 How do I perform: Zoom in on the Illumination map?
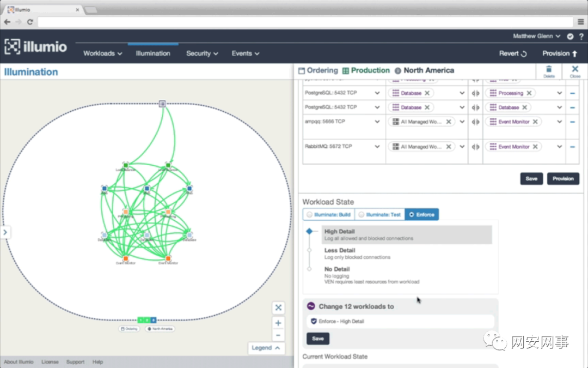[x=278, y=323]
